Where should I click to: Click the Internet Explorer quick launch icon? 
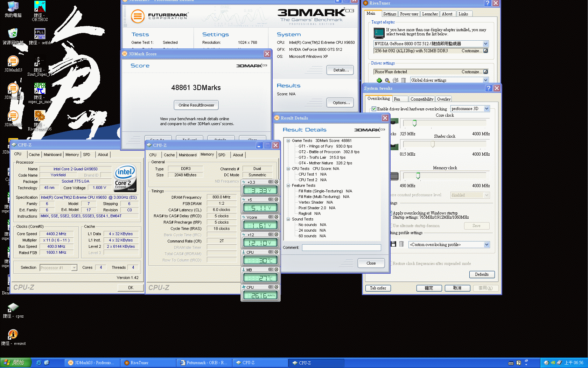click(38, 363)
